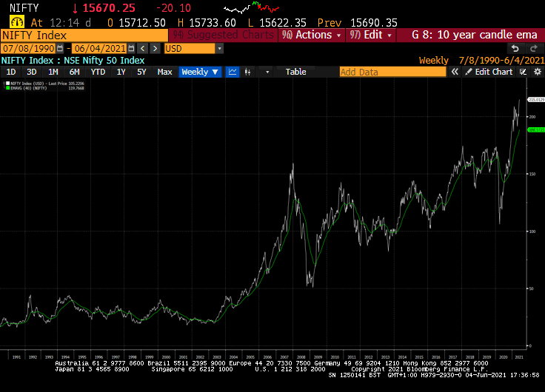545x392 pixels.
Task: Select the 6M range tab
Action: tap(74, 72)
